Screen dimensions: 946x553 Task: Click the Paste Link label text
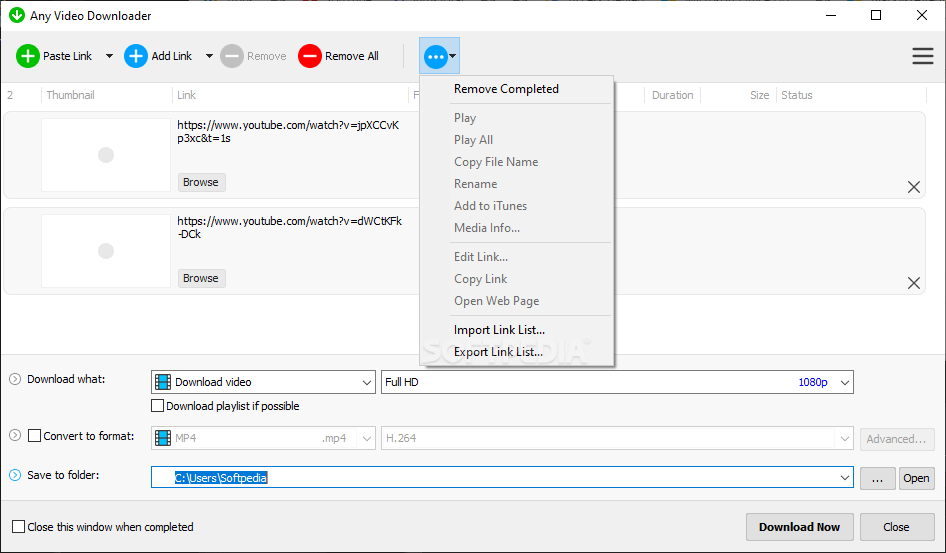pos(68,56)
